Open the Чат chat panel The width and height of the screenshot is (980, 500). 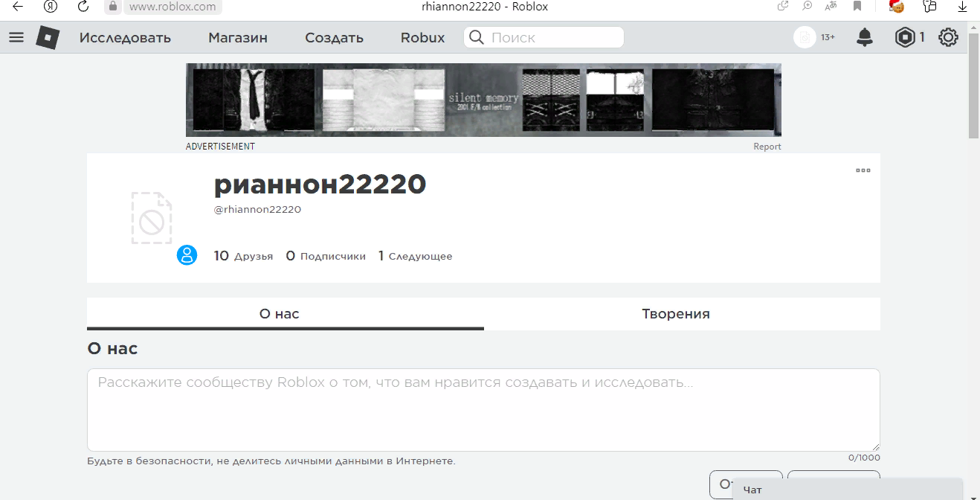[848, 490]
